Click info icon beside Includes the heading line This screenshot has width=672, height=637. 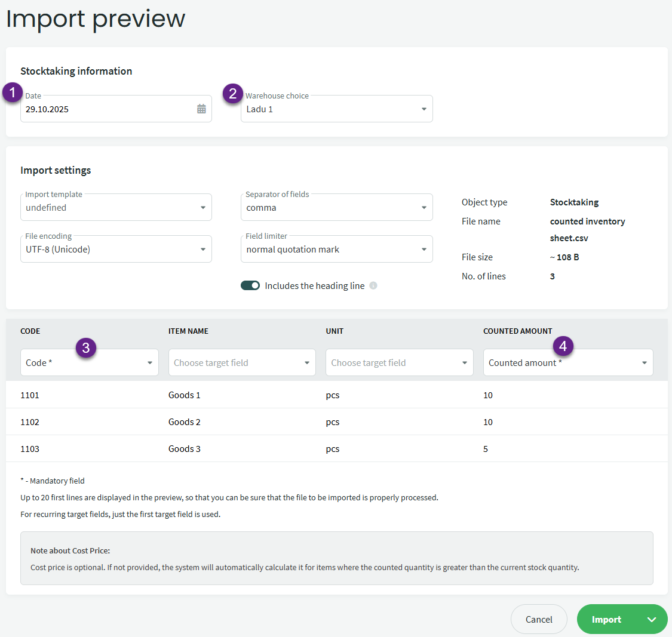coord(373,285)
